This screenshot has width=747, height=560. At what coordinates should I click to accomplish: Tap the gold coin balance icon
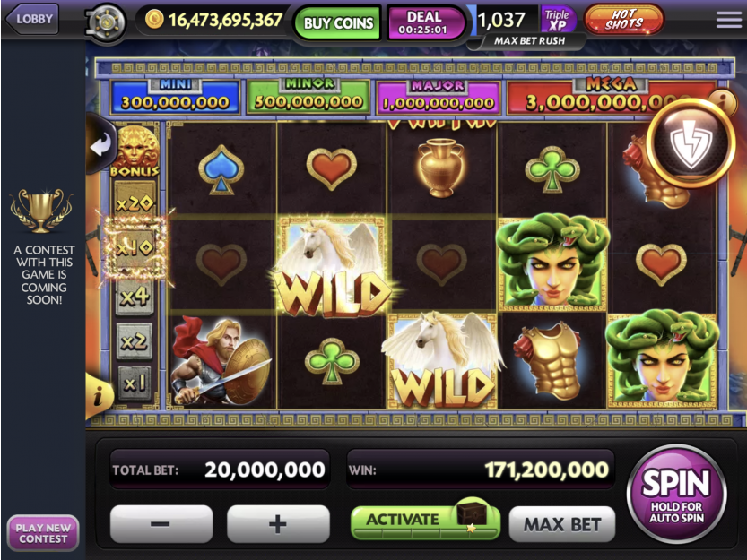pyautogui.click(x=154, y=20)
